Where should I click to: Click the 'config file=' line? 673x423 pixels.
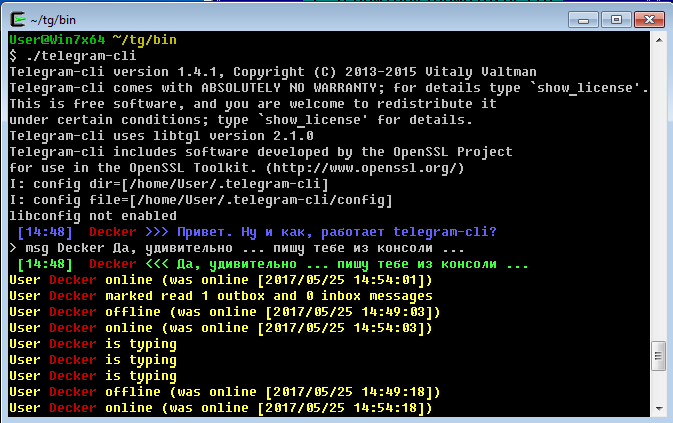pos(201,200)
